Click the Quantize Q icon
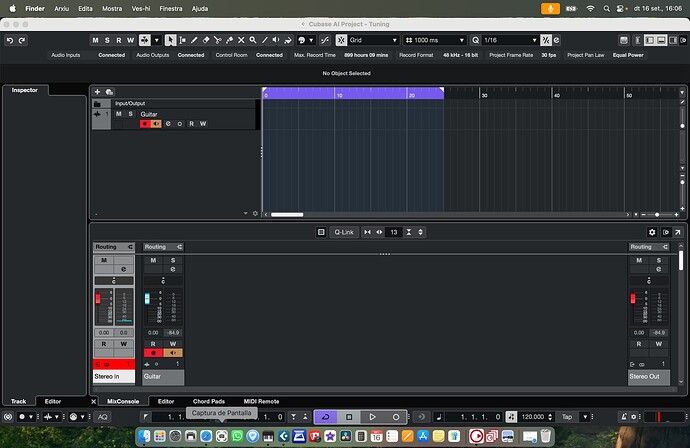Viewport: 690px width, 448px height. click(476, 40)
